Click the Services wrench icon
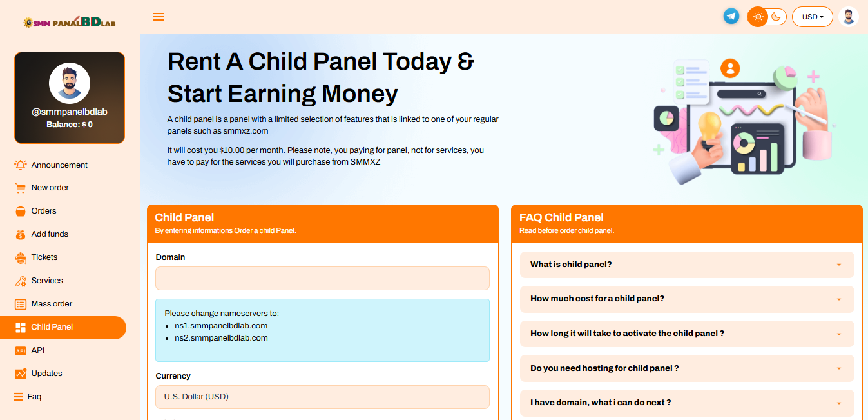The image size is (868, 420). (21, 281)
